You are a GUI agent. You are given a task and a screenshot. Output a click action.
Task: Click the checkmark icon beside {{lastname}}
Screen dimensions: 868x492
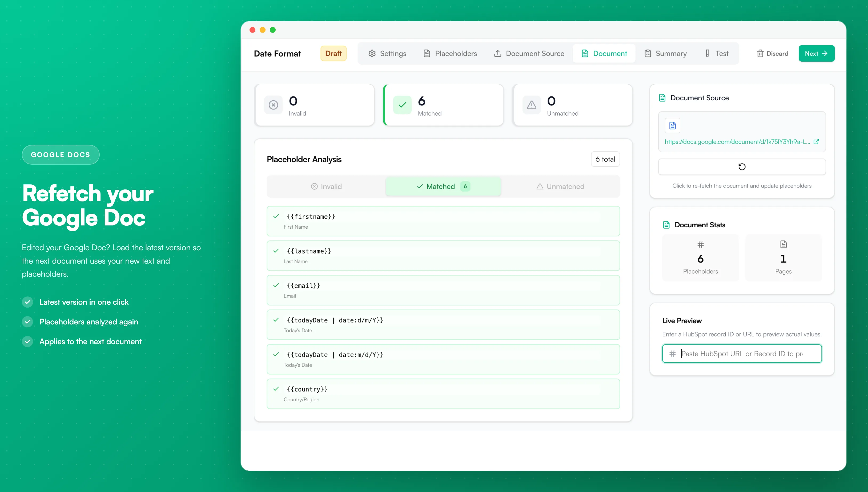point(276,251)
